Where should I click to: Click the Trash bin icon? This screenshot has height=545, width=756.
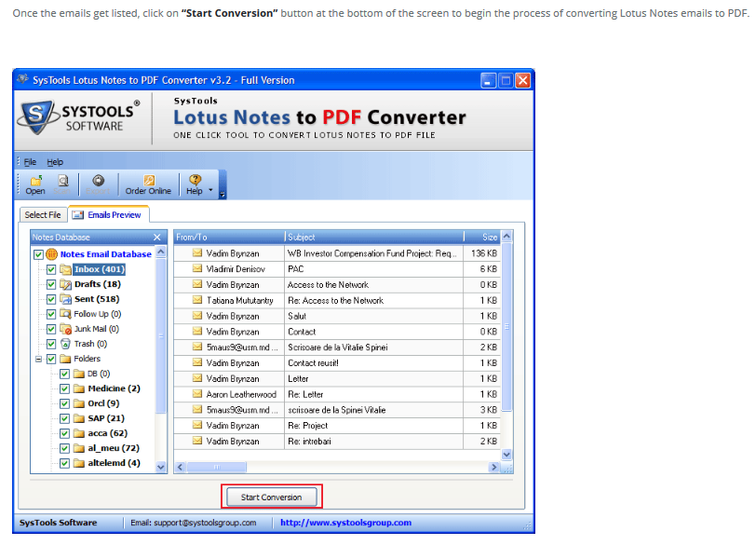[x=65, y=344]
